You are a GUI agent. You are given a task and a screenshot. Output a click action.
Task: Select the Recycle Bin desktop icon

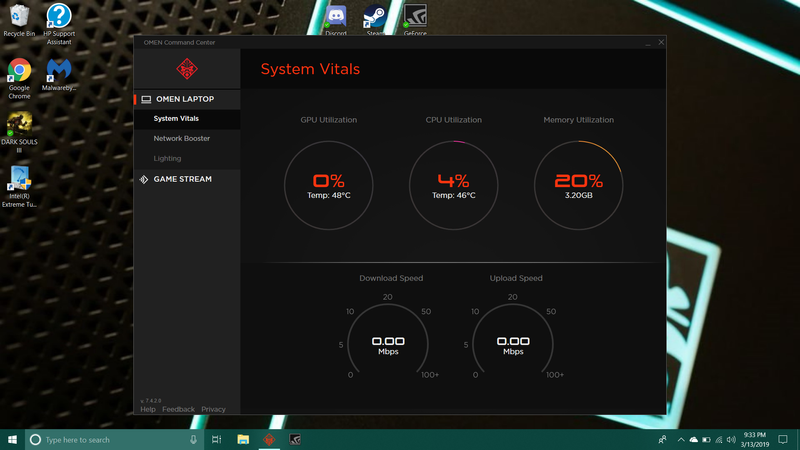point(19,17)
